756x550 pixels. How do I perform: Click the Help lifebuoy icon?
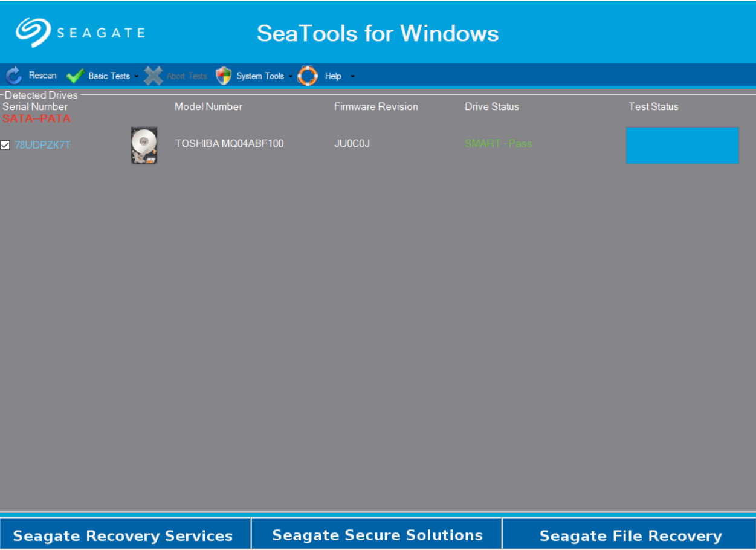pyautogui.click(x=308, y=76)
